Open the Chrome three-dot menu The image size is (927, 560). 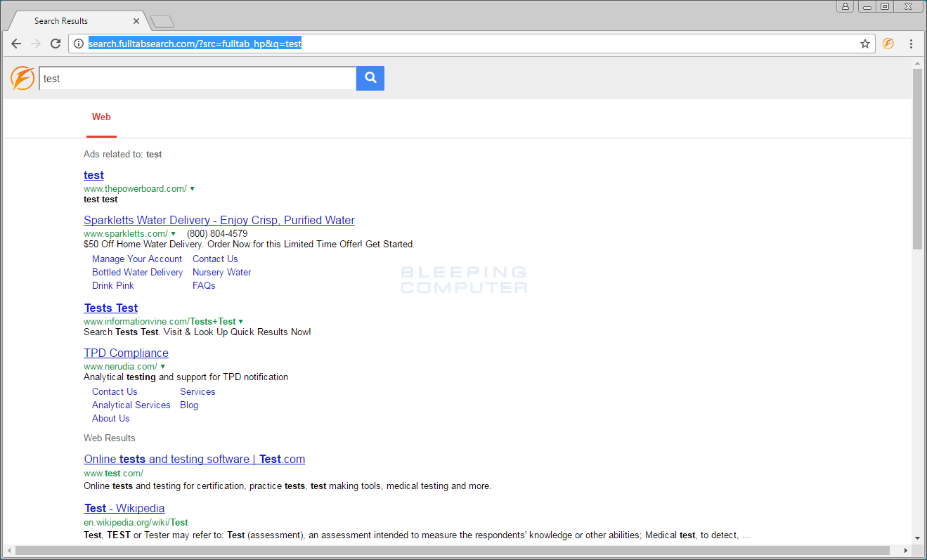911,44
